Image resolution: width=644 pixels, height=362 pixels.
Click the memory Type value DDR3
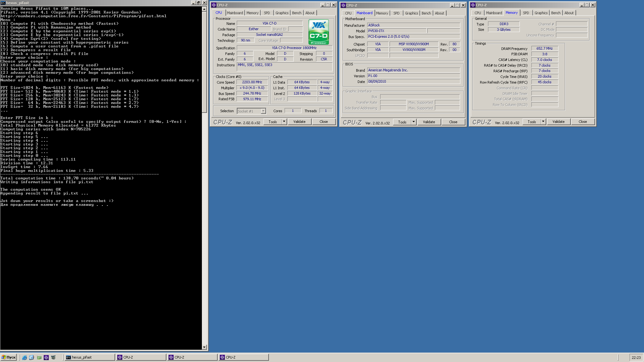504,24
